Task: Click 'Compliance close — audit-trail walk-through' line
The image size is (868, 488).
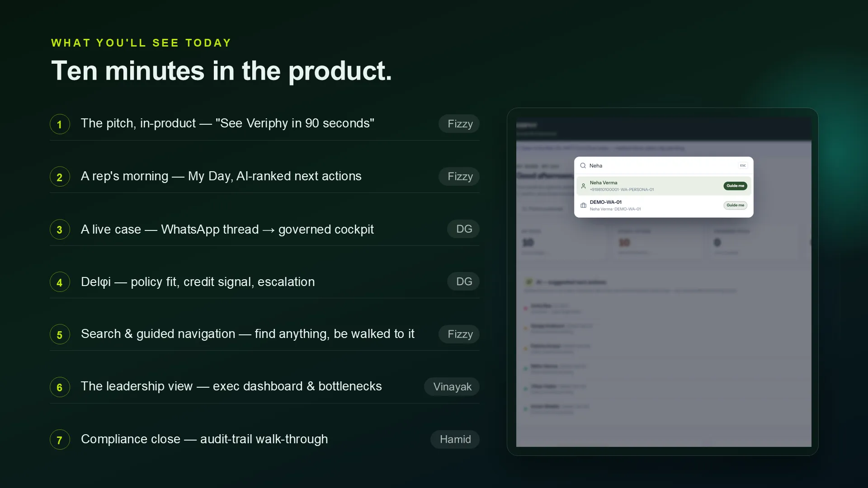Action: tap(204, 439)
